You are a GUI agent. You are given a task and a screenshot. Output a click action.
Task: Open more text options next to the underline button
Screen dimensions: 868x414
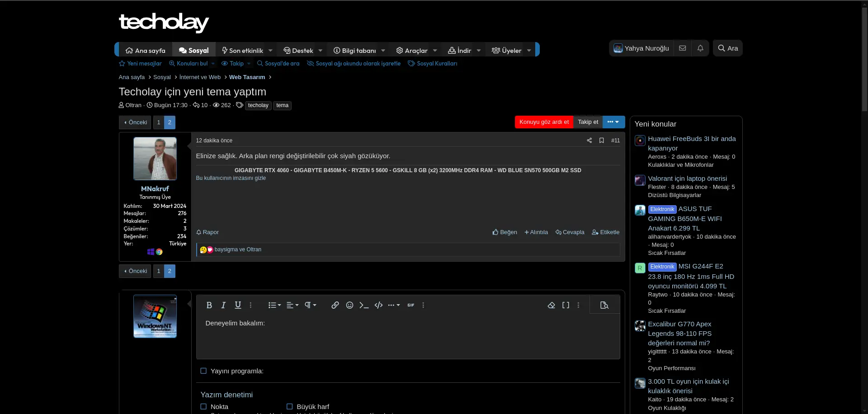tap(250, 305)
